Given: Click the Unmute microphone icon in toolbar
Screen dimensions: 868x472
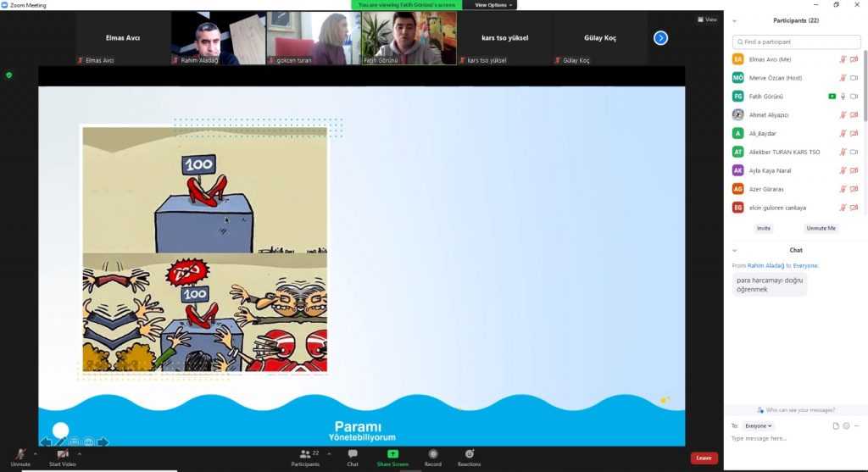Looking at the screenshot, I should pos(20,454).
